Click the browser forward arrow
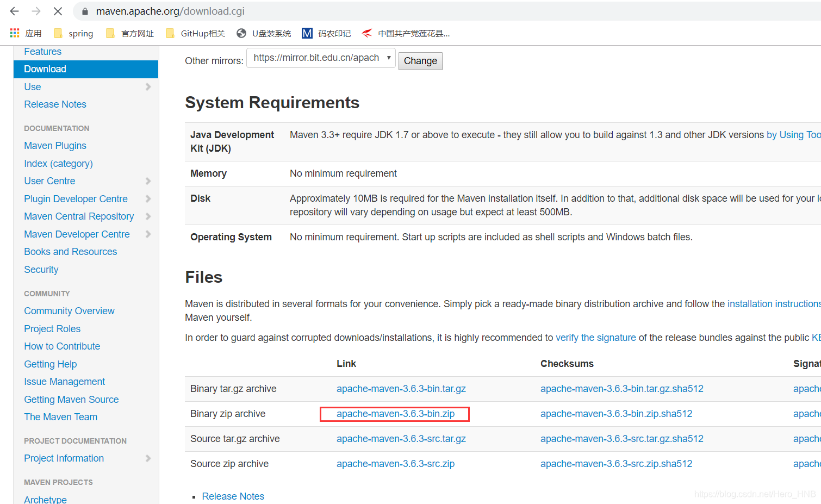821x504 pixels. click(x=36, y=11)
